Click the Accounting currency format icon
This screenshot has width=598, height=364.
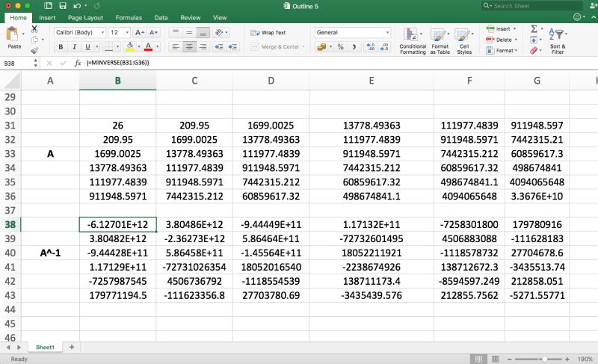[x=322, y=47]
